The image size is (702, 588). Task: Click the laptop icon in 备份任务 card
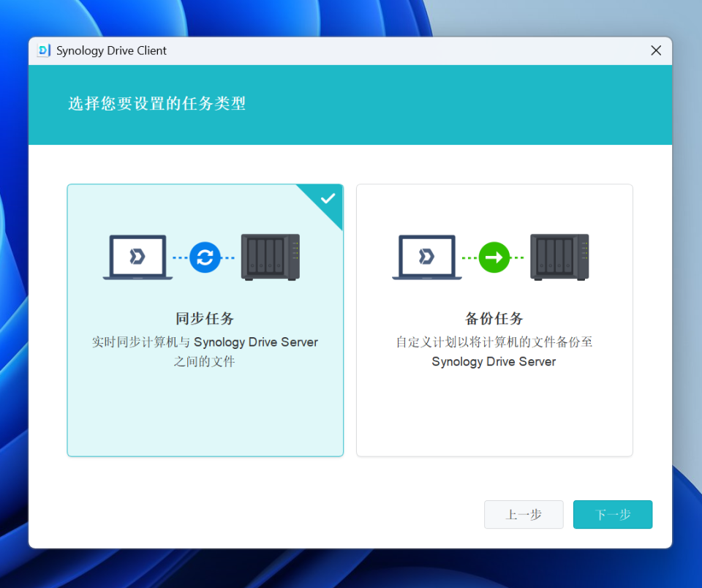(x=426, y=257)
